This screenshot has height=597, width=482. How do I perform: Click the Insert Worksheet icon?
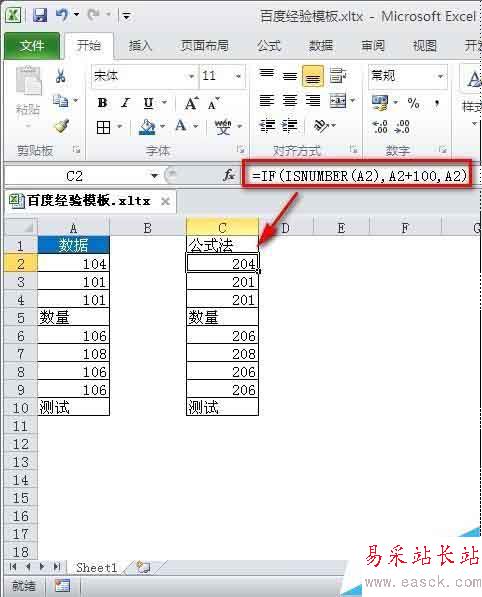pyautogui.click(x=143, y=567)
